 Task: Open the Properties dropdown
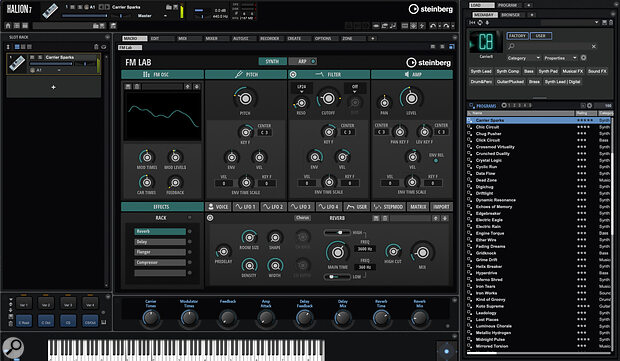tap(560, 58)
